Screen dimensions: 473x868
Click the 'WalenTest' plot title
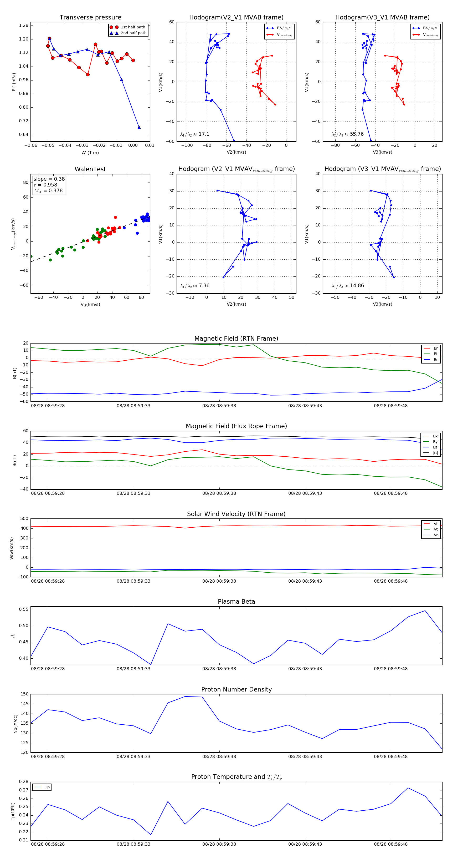[x=90, y=169]
